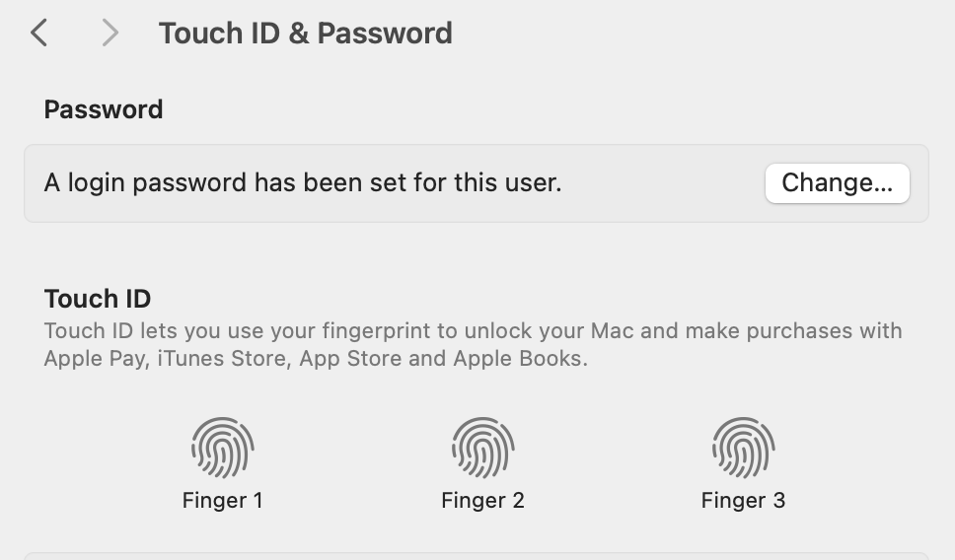Screen dimensions: 955x560
Task: Open the Change… password dialog
Action: pos(837,182)
